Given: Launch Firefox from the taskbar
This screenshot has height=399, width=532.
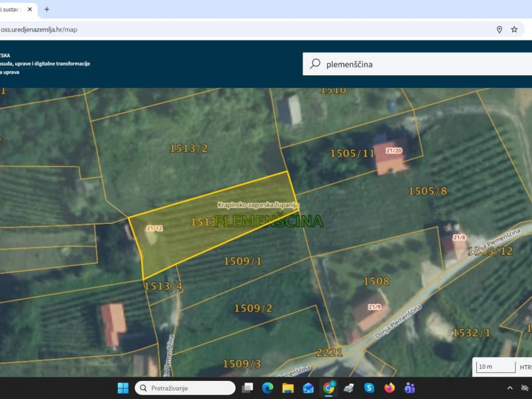Looking at the screenshot, I should [x=389, y=388].
